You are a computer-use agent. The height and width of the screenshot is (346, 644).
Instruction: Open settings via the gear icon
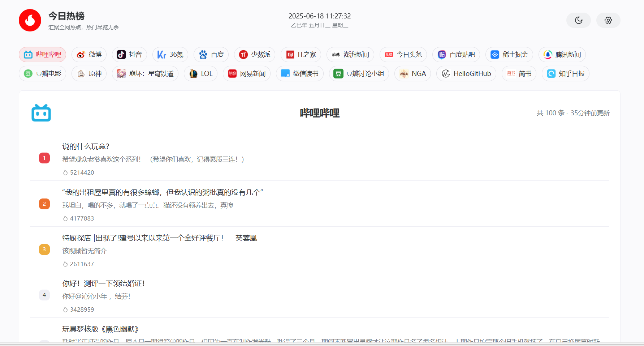(x=608, y=20)
